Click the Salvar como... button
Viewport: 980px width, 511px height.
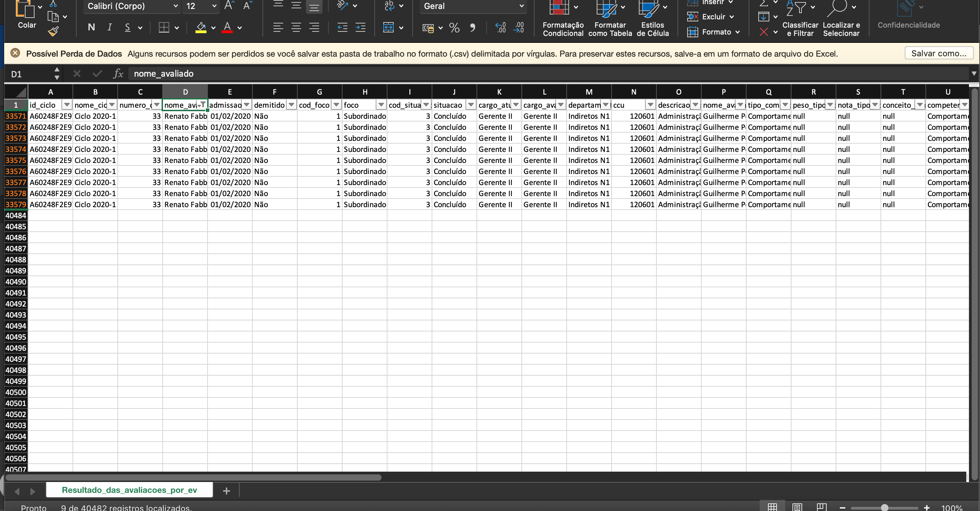tap(939, 53)
